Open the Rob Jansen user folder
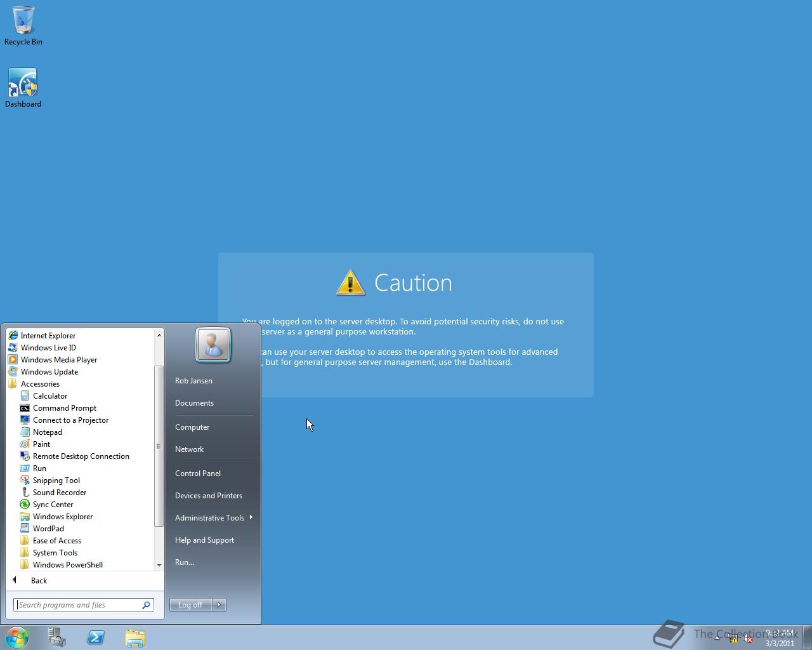The height and width of the screenshot is (650, 812). click(193, 380)
